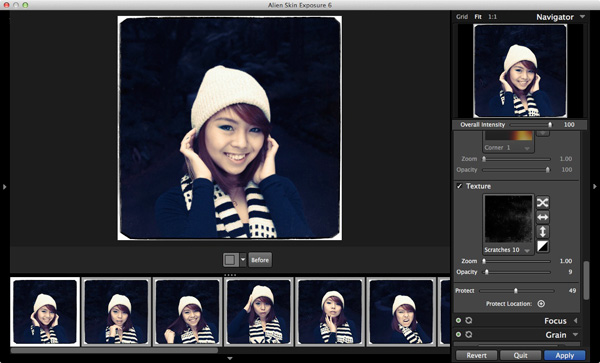Click the right panel vertical scrollbar
Viewport: 600px width, 363px height.
pos(586,280)
